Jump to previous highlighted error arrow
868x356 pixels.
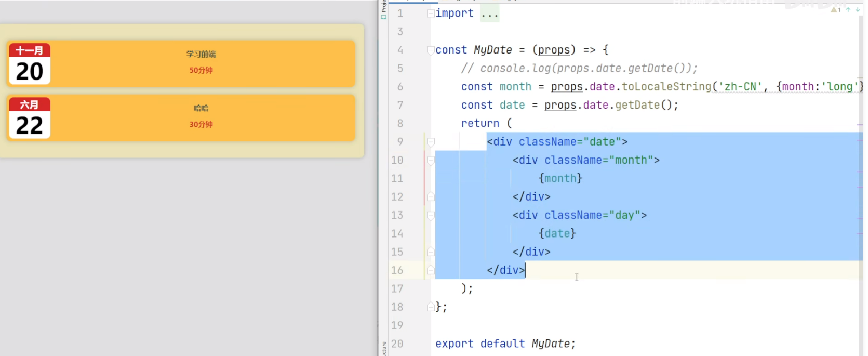(x=848, y=9)
